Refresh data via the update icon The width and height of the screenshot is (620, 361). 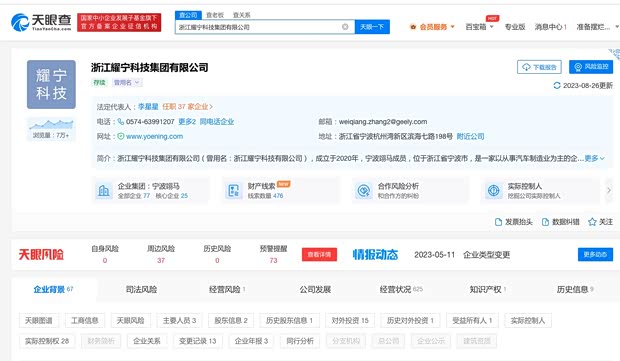click(x=557, y=85)
